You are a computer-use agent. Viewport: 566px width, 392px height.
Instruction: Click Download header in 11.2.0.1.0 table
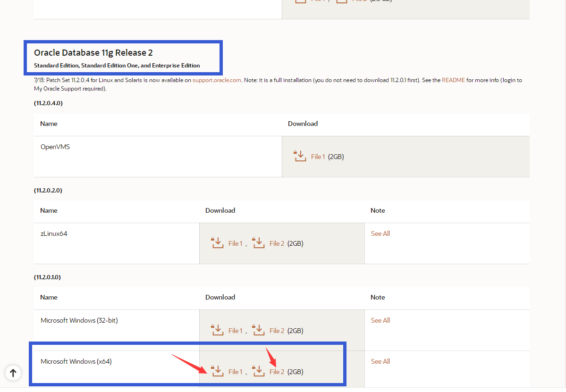[220, 298]
